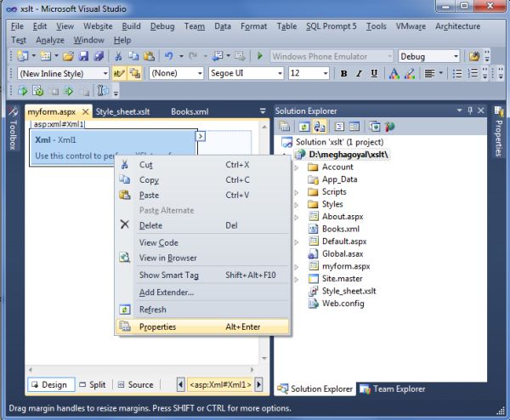
Task: Select Books.xml in Solution Explorer
Action: pyautogui.click(x=341, y=229)
